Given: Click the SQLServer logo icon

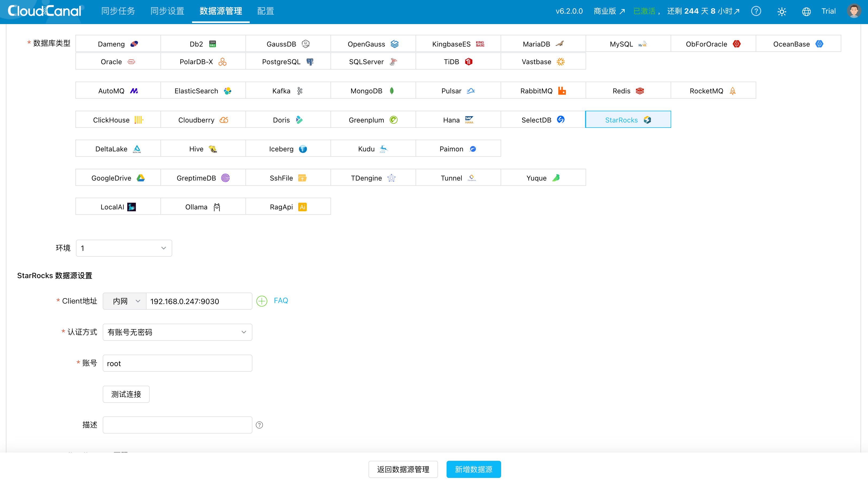Looking at the screenshot, I should point(393,62).
